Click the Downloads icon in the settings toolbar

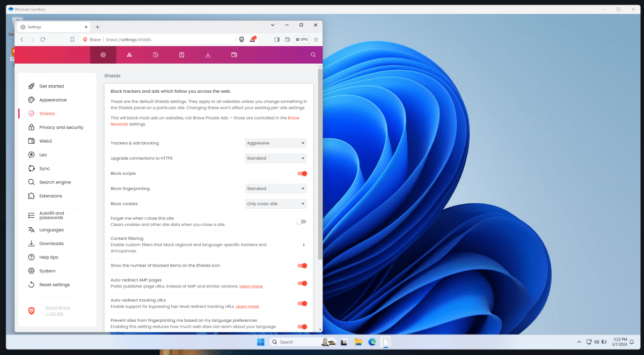208,54
